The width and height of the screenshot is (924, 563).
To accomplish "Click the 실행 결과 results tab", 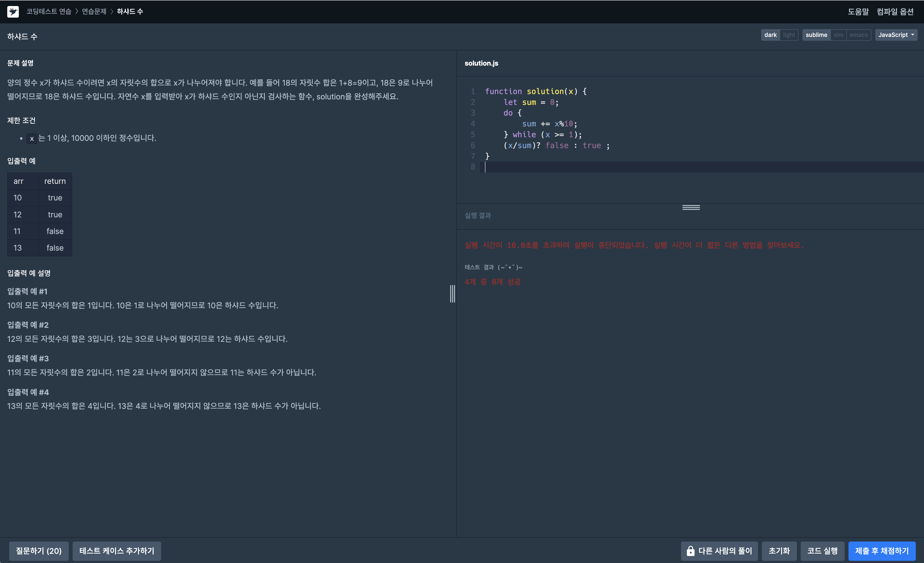I will point(477,216).
